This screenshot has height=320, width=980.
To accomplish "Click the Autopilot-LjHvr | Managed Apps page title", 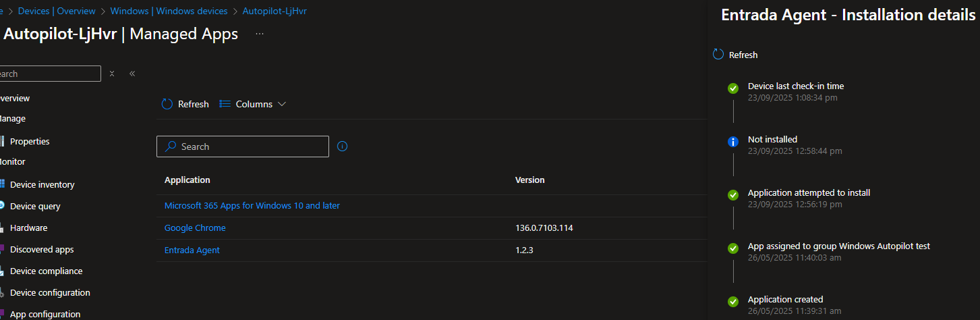I will click(120, 34).
